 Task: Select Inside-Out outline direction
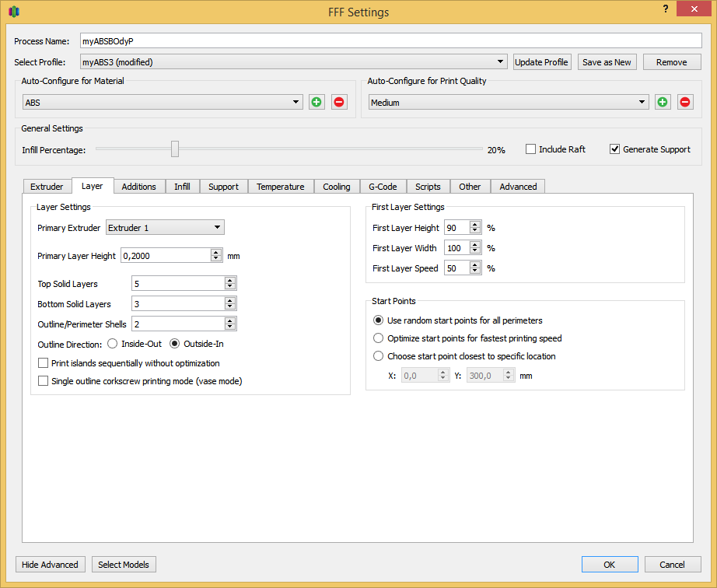112,343
